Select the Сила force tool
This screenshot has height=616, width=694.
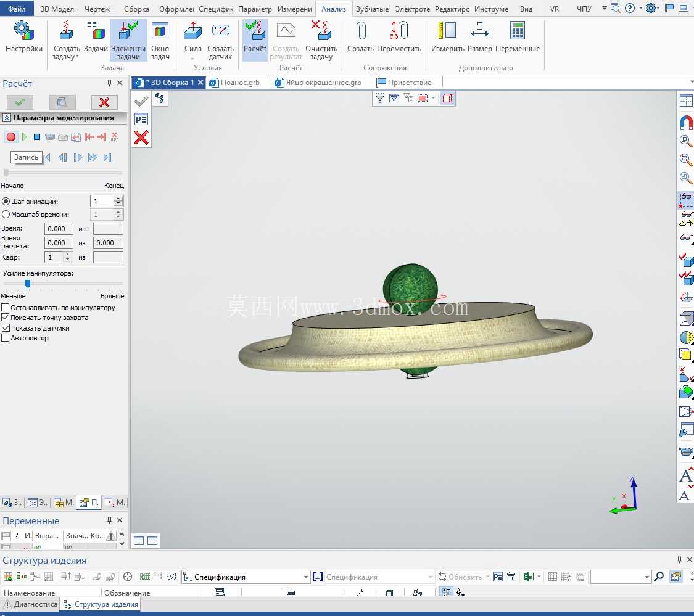tap(193, 31)
